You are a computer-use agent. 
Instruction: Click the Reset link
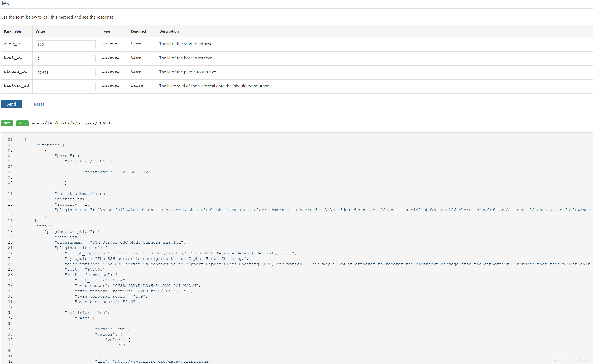click(39, 104)
